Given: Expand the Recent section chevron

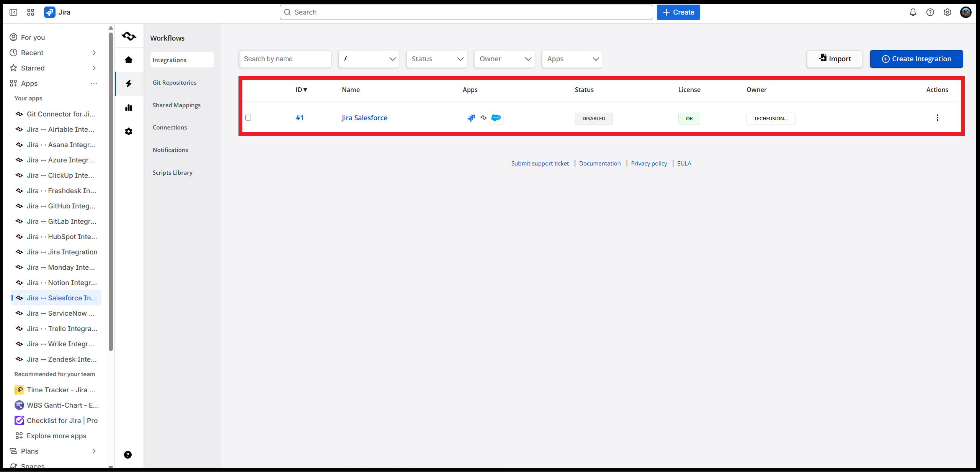Looking at the screenshot, I should (x=94, y=53).
